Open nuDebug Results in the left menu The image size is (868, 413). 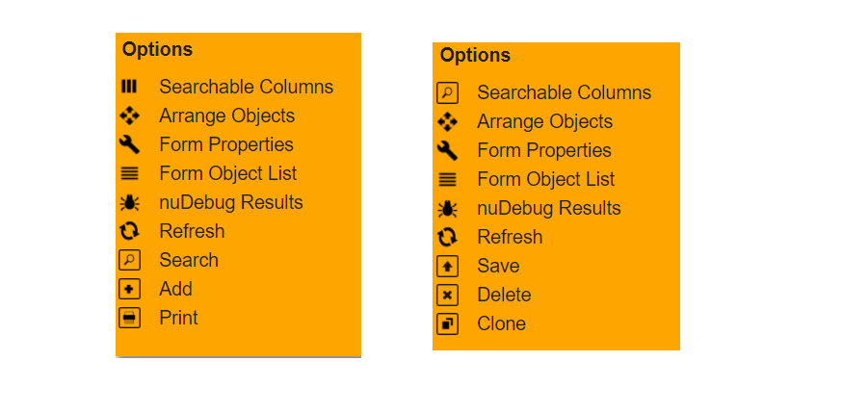point(230,202)
